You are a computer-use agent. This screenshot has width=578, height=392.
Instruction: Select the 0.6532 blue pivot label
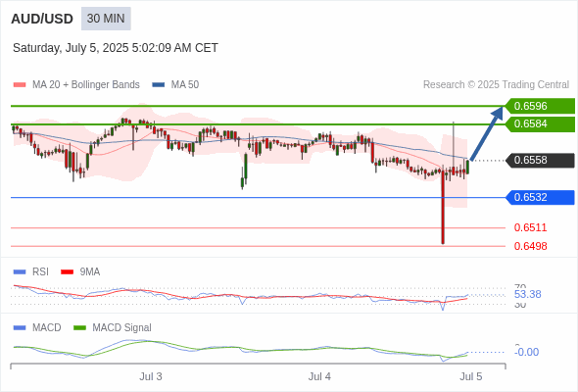pyautogui.click(x=540, y=197)
